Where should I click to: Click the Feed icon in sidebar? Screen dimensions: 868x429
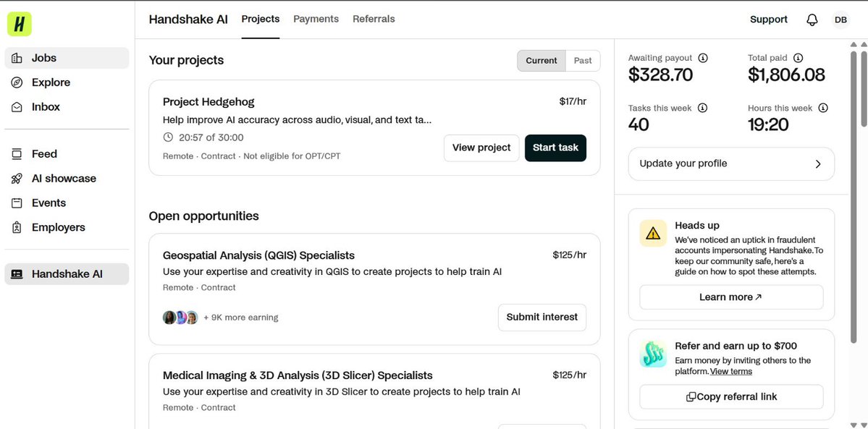[17, 154]
